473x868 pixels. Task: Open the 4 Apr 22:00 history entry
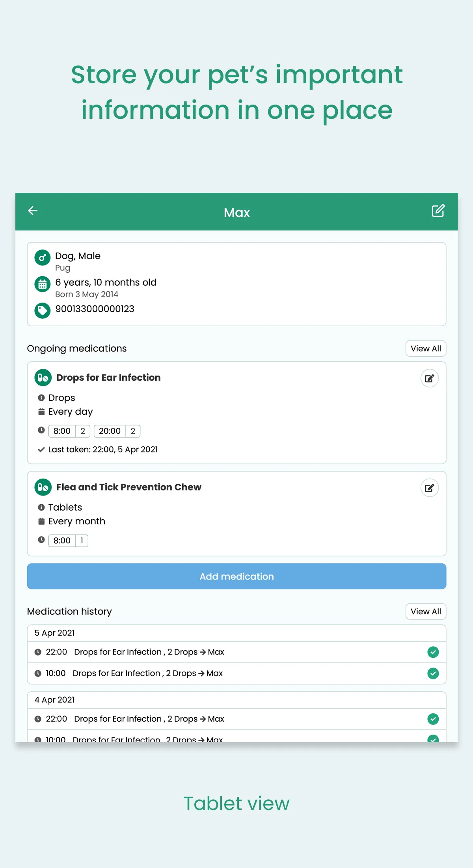[x=236, y=719]
